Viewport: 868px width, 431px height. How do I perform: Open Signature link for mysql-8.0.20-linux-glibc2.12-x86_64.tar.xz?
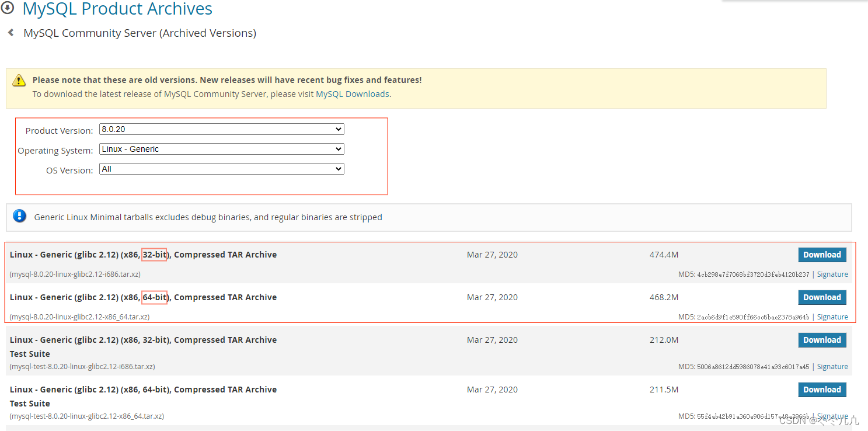click(832, 317)
